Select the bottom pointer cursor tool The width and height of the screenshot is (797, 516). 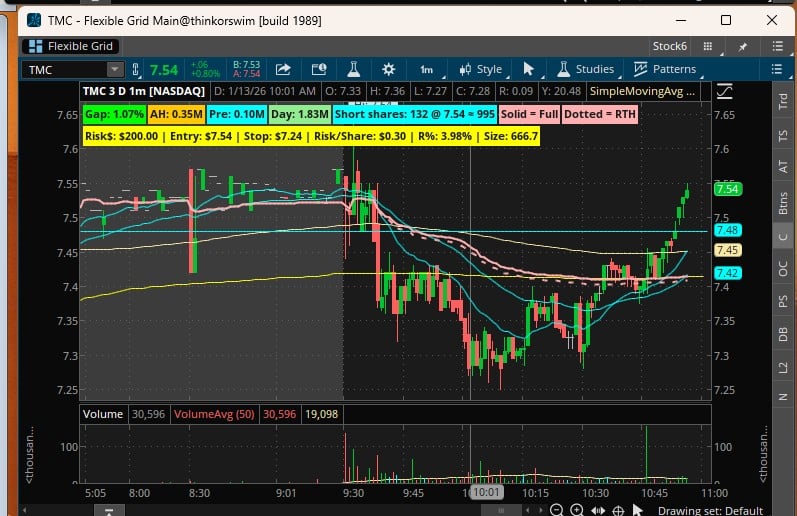tap(637, 510)
